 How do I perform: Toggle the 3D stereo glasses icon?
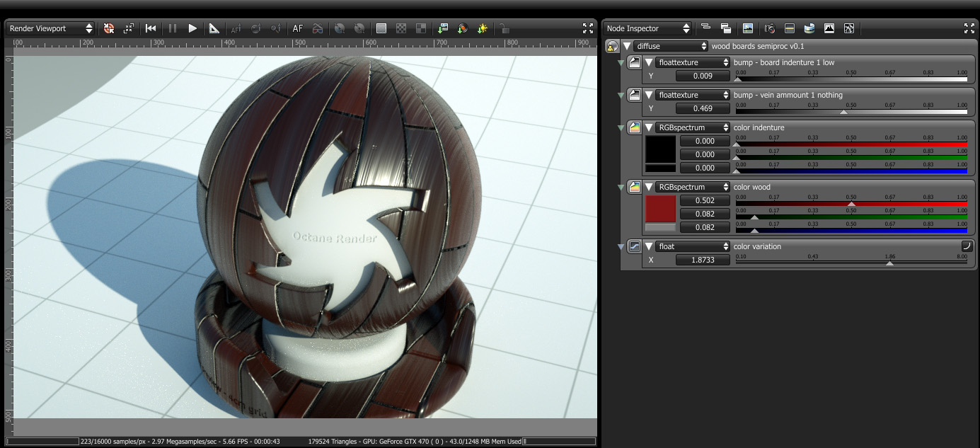318,28
